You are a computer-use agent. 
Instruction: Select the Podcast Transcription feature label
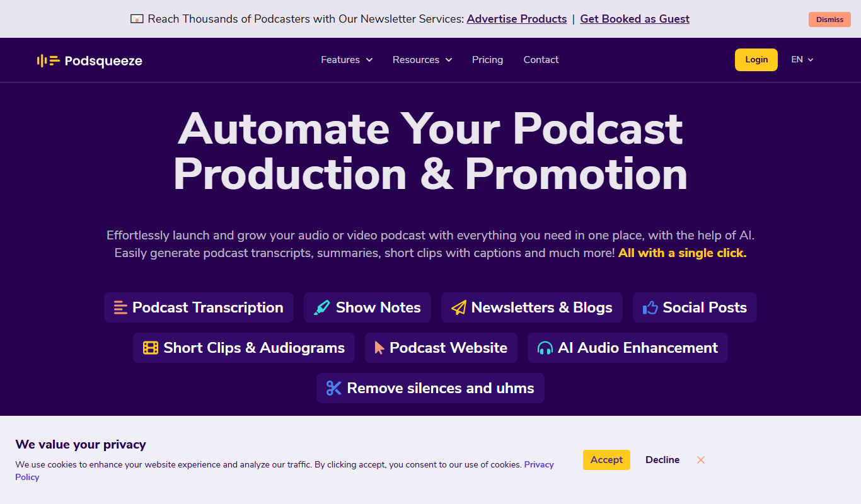[x=208, y=307]
